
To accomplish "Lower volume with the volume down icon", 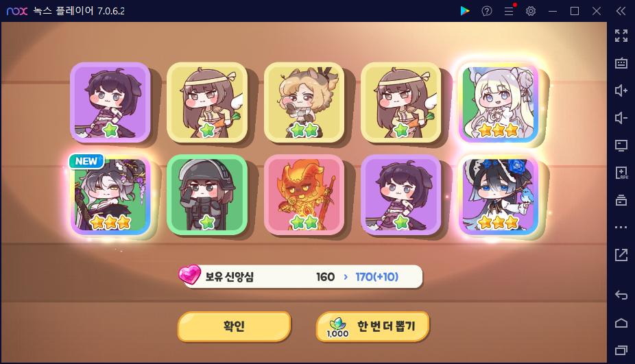I will pyautogui.click(x=621, y=118).
